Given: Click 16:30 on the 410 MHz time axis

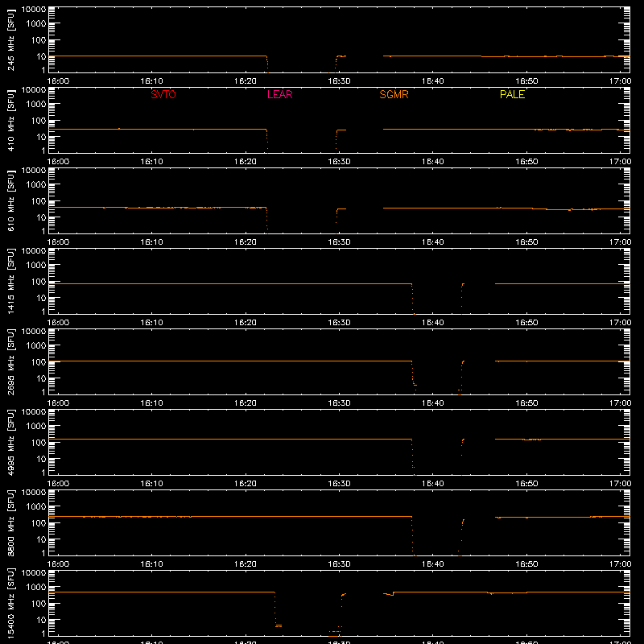Looking at the screenshot, I should pos(339,162).
